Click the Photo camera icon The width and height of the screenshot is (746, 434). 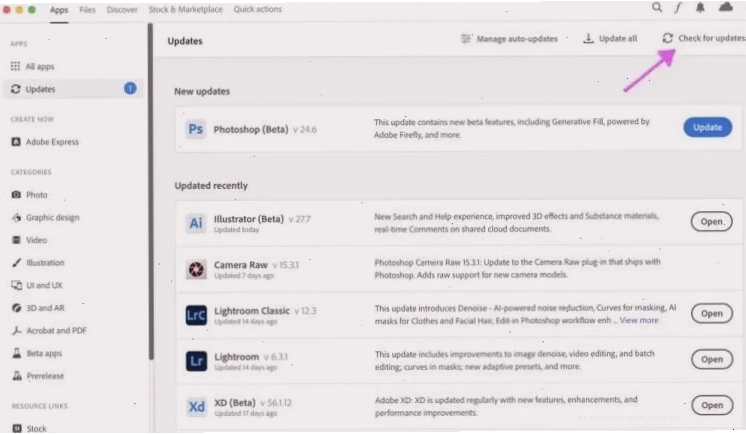click(16, 195)
